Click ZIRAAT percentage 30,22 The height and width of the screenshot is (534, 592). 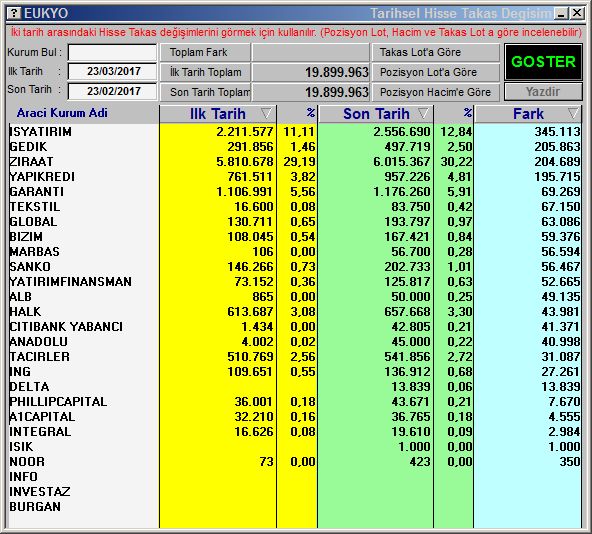[456, 162]
